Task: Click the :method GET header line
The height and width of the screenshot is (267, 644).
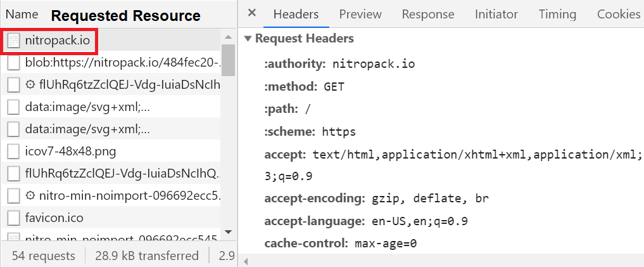Action: pyautogui.click(x=305, y=87)
